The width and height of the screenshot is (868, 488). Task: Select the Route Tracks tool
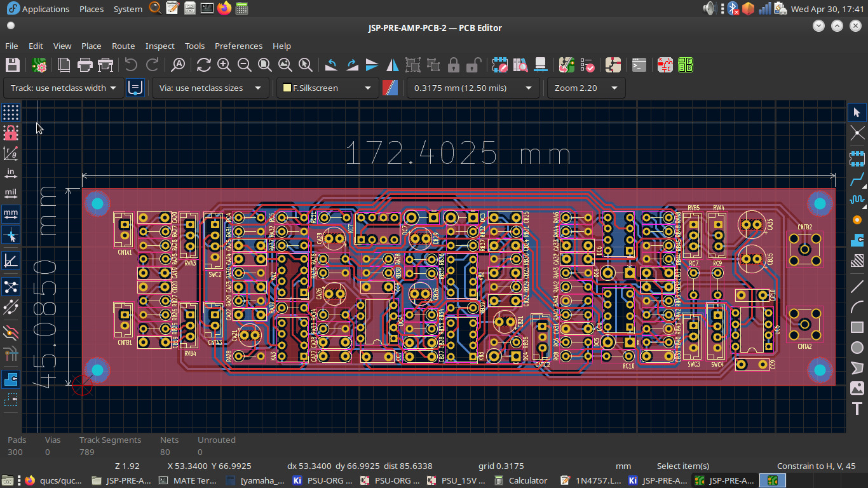(857, 179)
